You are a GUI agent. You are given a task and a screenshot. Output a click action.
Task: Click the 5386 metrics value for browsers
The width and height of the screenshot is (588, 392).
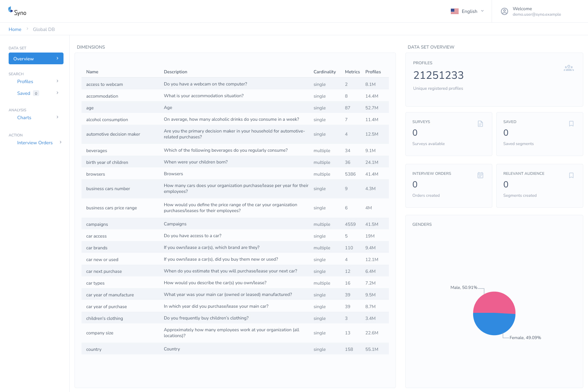(350, 174)
